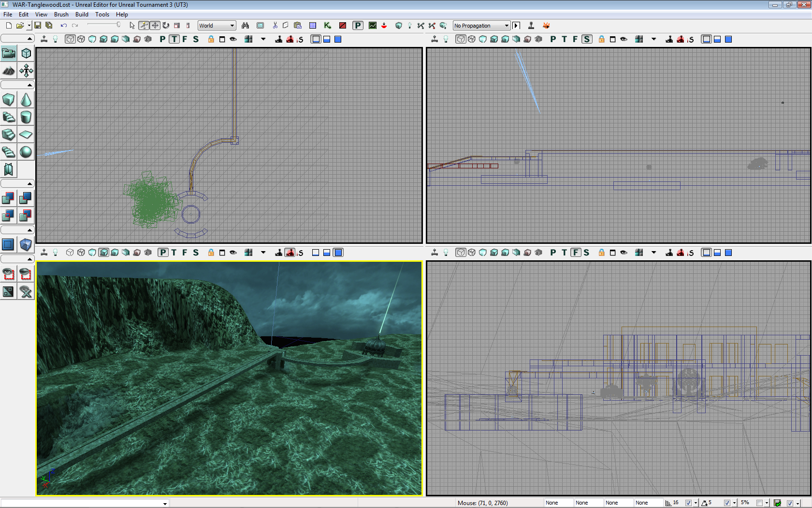812x508 pixels.
Task: Click Add Volume icon in toolbox
Action: tap(26, 245)
